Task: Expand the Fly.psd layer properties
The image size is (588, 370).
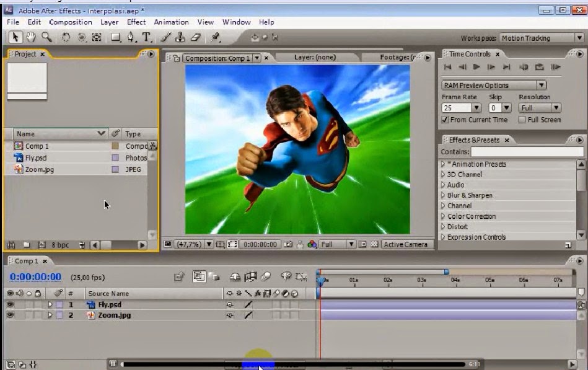Action: coord(50,305)
